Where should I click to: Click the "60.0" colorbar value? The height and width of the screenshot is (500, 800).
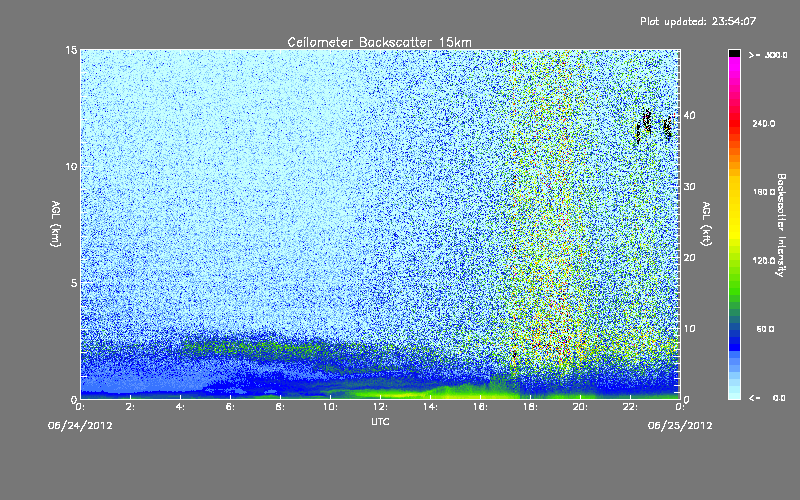pyautogui.click(x=765, y=329)
